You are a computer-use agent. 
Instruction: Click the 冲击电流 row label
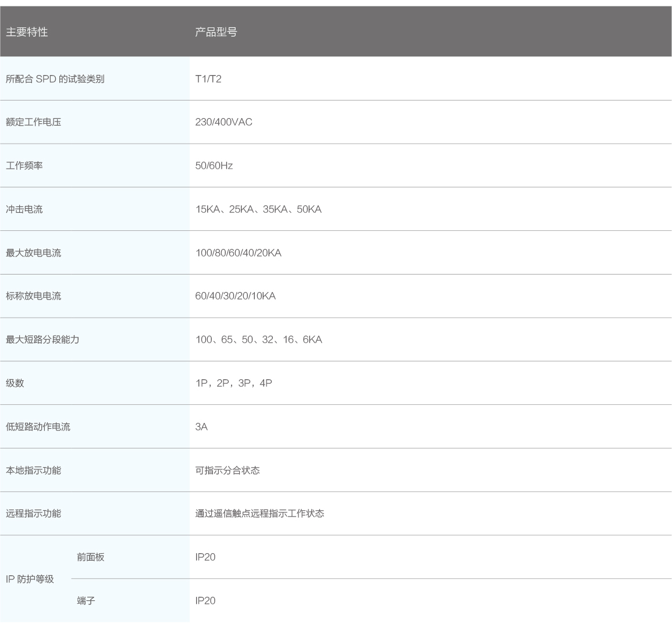pyautogui.click(x=24, y=209)
